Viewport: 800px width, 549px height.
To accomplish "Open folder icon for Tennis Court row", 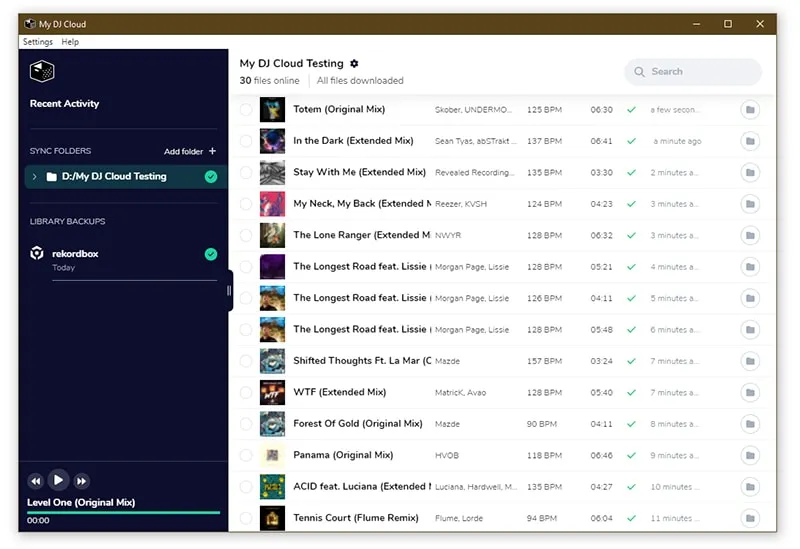I will (749, 518).
